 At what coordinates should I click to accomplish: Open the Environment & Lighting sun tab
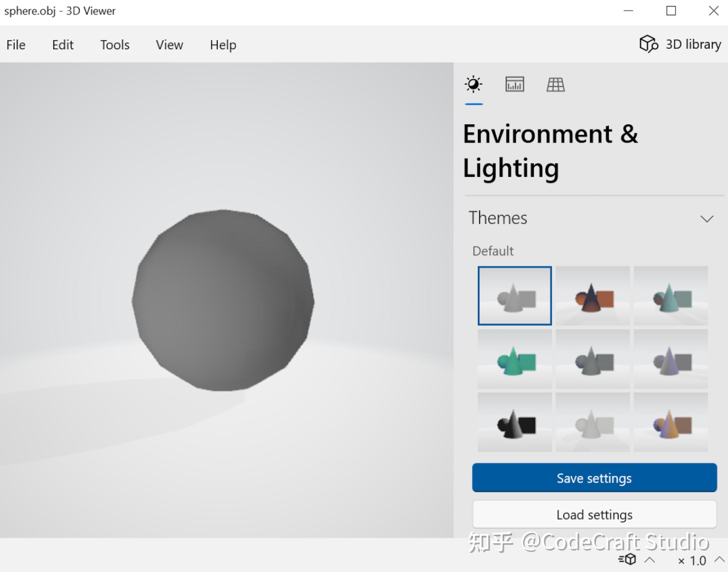(x=473, y=84)
